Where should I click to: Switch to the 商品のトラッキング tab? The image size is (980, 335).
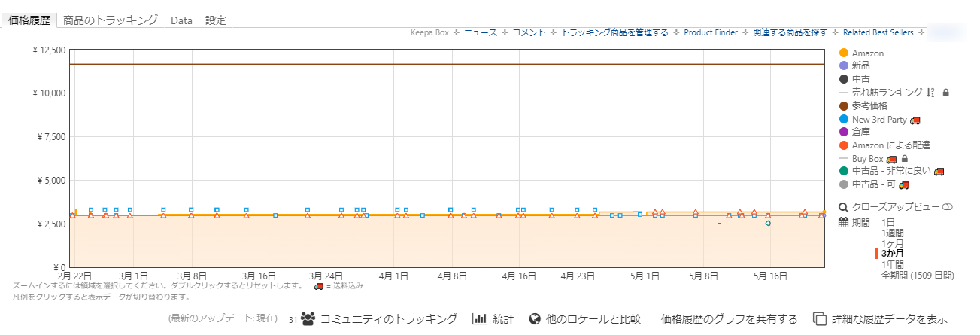point(111,20)
